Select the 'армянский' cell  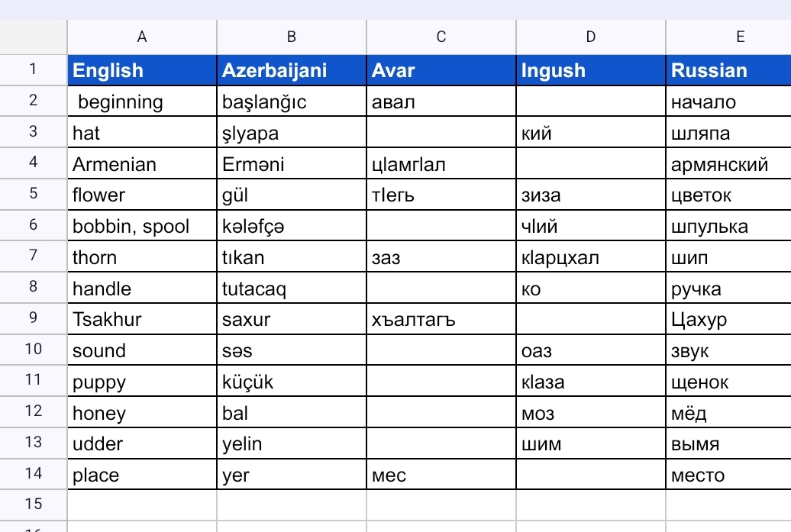click(728, 164)
